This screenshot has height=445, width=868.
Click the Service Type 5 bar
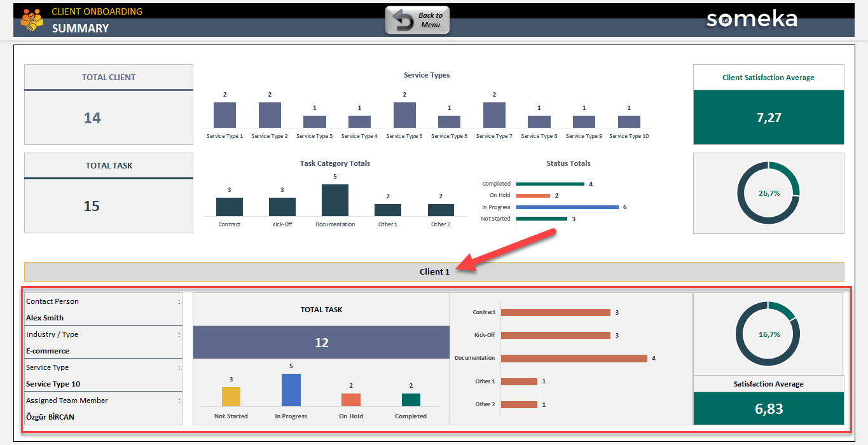pos(404,115)
